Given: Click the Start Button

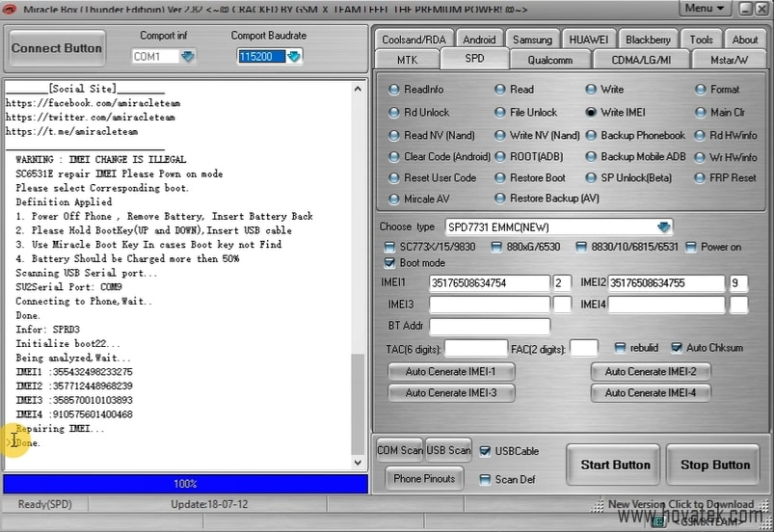Looking at the screenshot, I should click(x=613, y=465).
